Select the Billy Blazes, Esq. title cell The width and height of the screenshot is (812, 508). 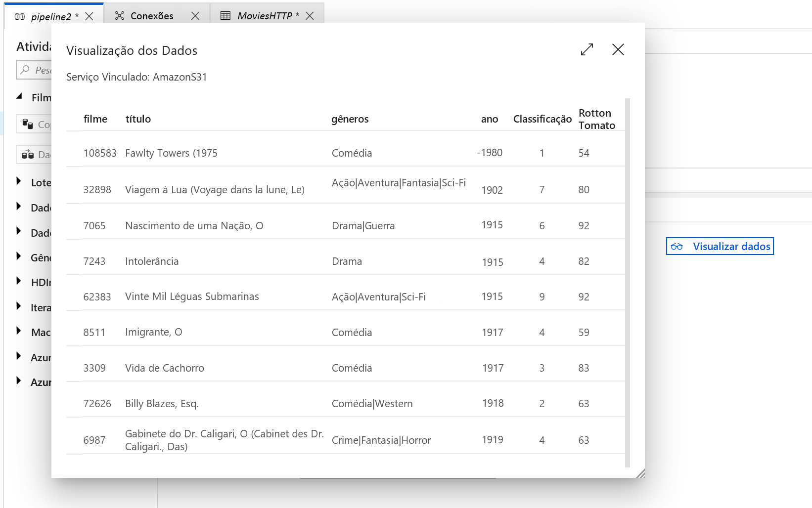pos(162,404)
